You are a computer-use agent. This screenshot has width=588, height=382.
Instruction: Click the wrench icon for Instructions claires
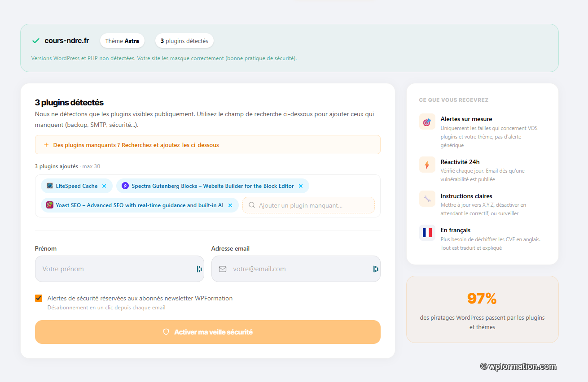click(x=427, y=199)
